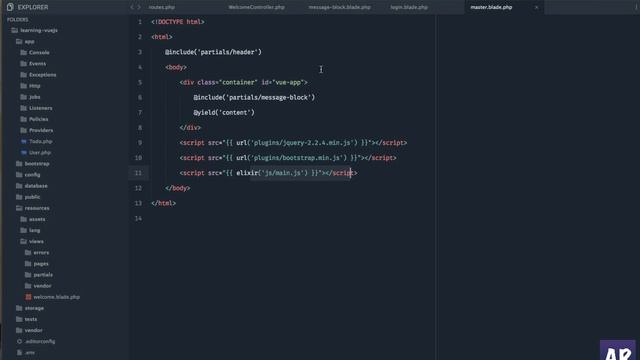This screenshot has width=640, height=360.
Task: Click the database folder icon
Action: (x=19, y=186)
